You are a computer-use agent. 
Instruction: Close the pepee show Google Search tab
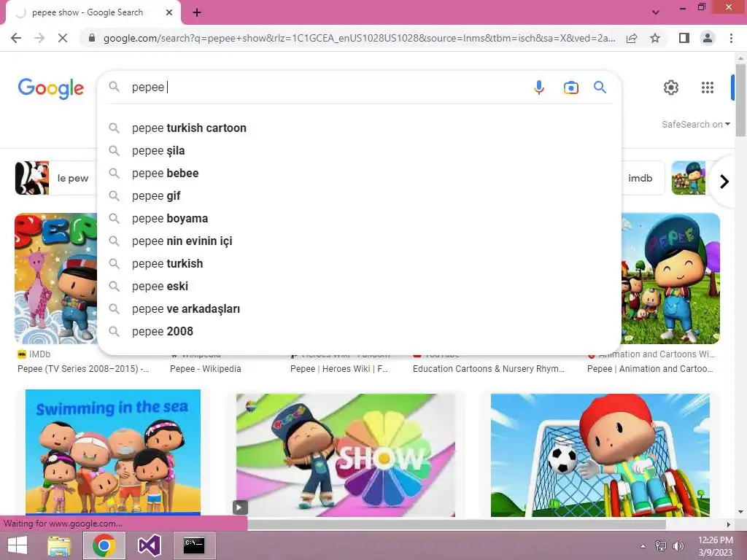[169, 13]
